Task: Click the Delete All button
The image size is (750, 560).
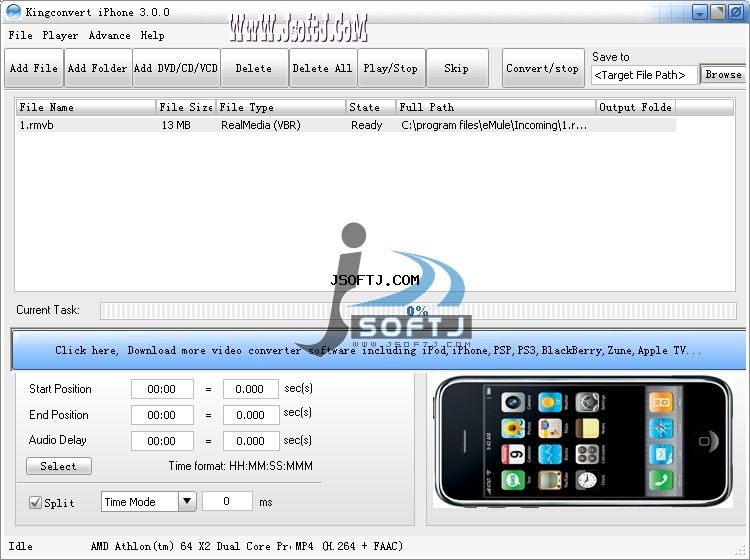Action: coord(323,68)
